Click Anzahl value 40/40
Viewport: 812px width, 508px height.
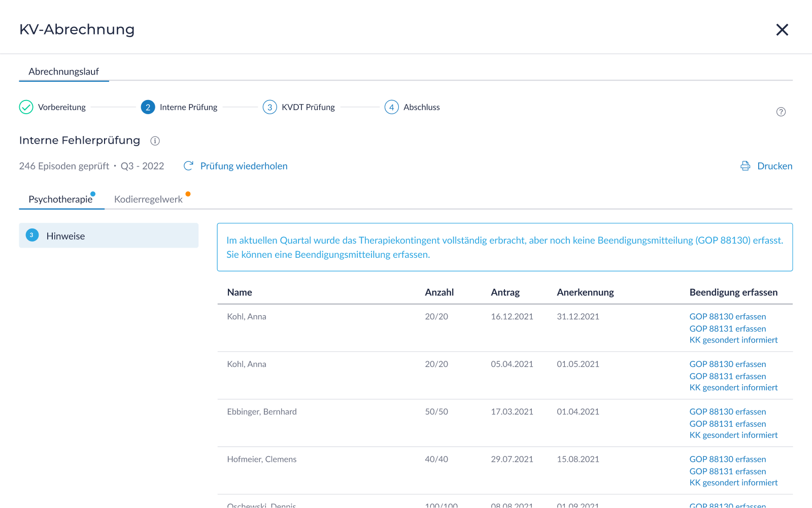(x=436, y=459)
